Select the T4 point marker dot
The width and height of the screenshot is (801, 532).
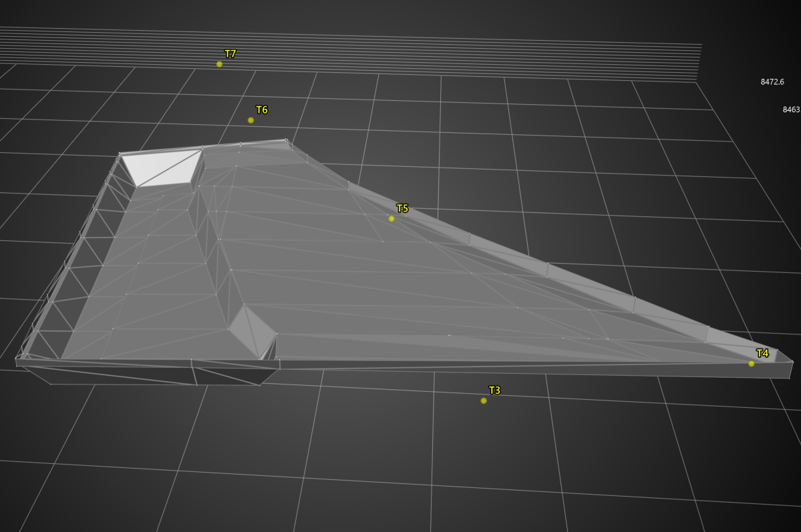coord(751,364)
